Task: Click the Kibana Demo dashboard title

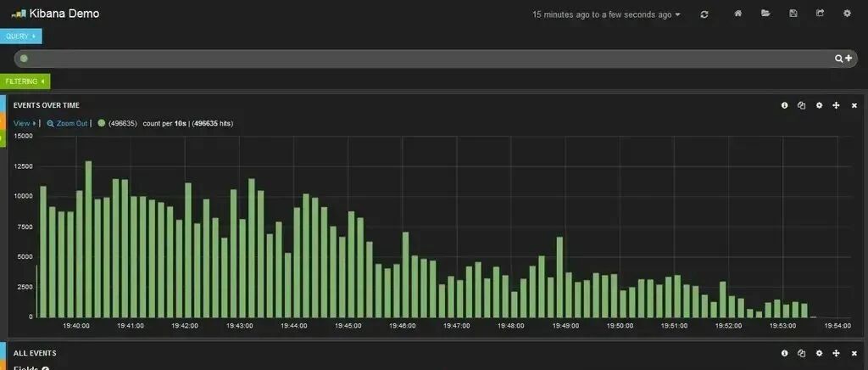Action: pos(64,14)
